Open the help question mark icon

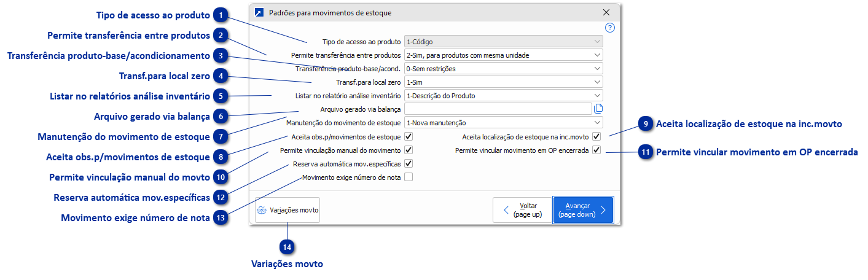tap(610, 28)
